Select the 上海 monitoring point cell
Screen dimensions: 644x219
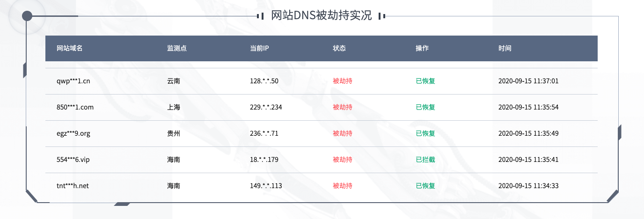coord(174,107)
